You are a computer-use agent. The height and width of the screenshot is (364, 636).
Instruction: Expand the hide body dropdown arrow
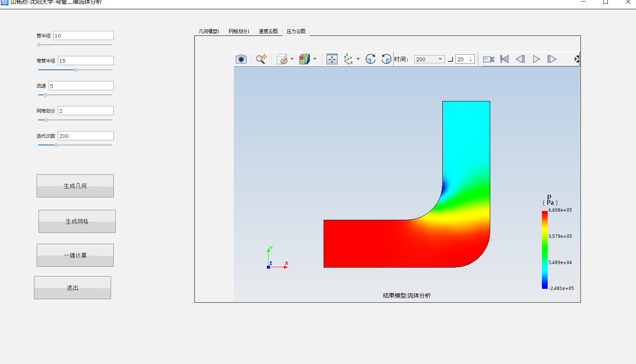click(x=292, y=59)
